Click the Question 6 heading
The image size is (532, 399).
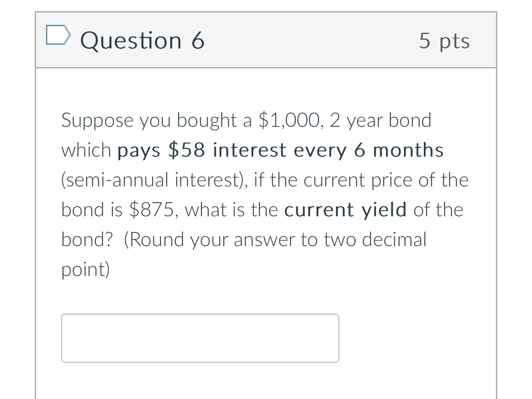142,41
